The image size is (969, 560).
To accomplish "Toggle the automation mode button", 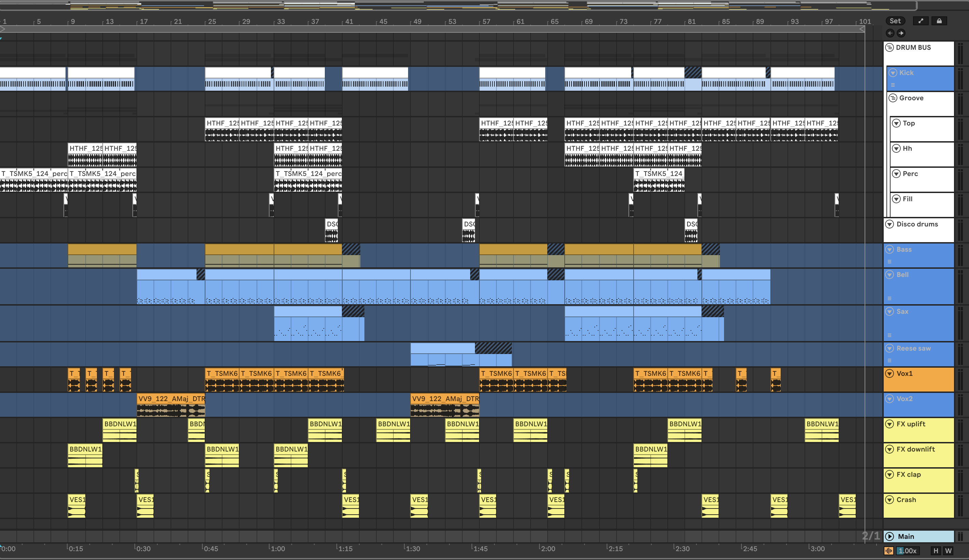I will 921,21.
